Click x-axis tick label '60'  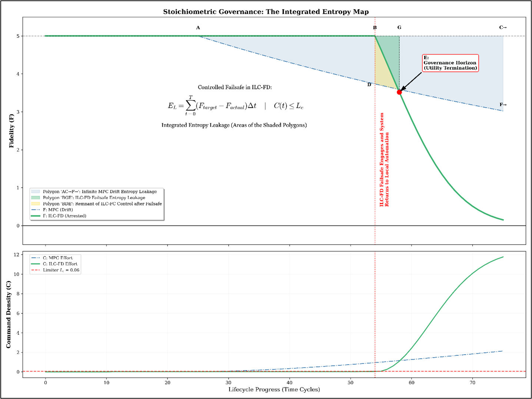pos(412,383)
